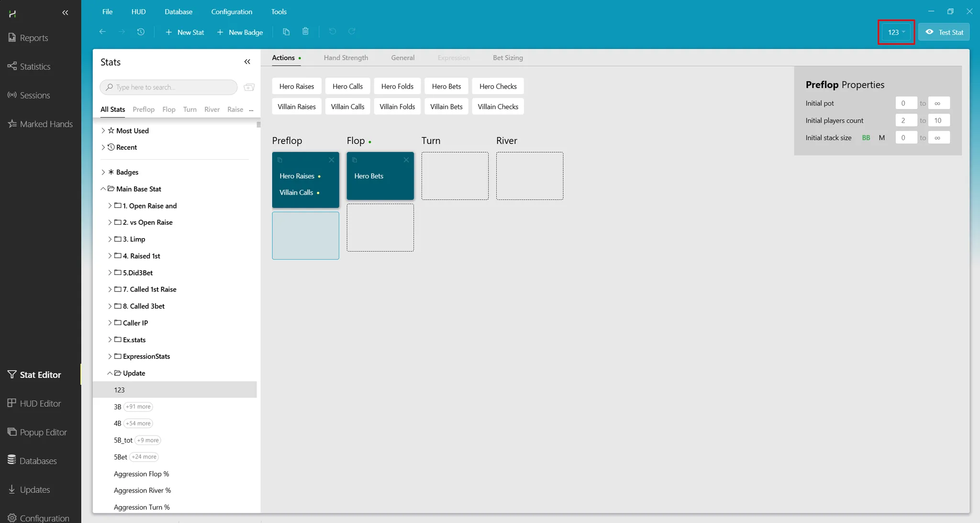The width and height of the screenshot is (980, 523).
Task: Open the 123 stat dropdown
Action: point(896,32)
